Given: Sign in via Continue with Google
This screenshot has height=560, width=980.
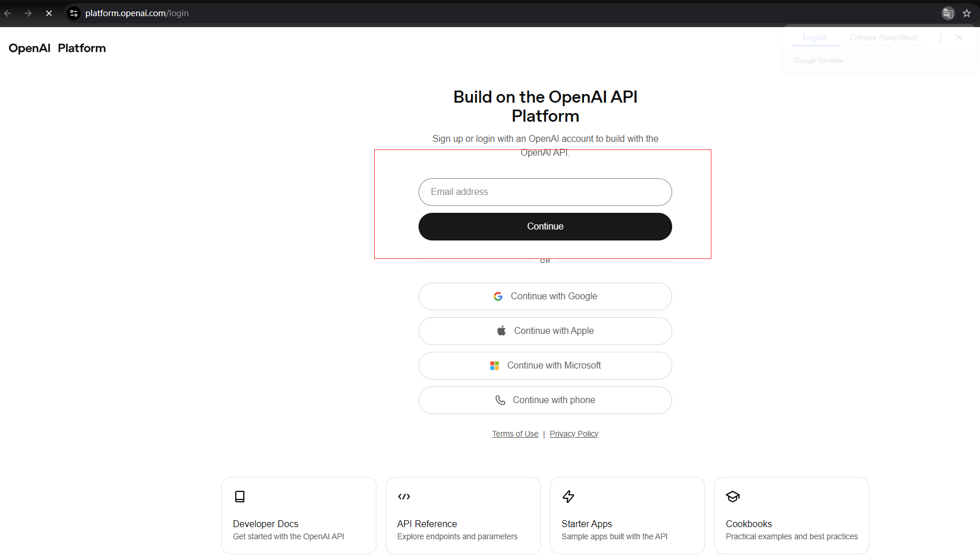Looking at the screenshot, I should coord(545,296).
